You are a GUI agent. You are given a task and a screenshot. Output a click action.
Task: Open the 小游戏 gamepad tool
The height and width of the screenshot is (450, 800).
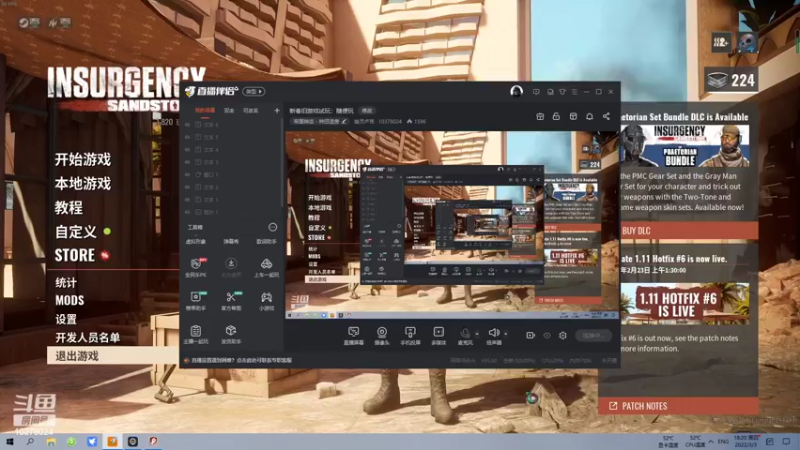click(x=266, y=301)
